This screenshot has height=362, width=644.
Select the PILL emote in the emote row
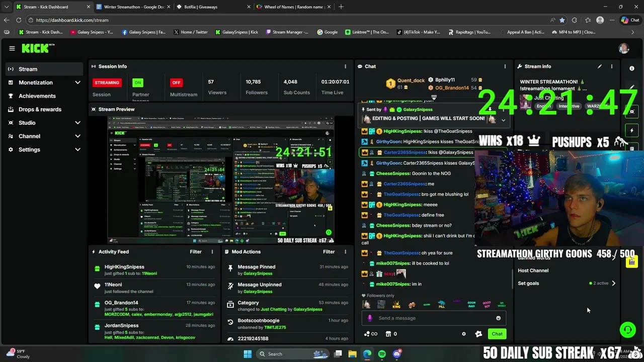click(441, 305)
